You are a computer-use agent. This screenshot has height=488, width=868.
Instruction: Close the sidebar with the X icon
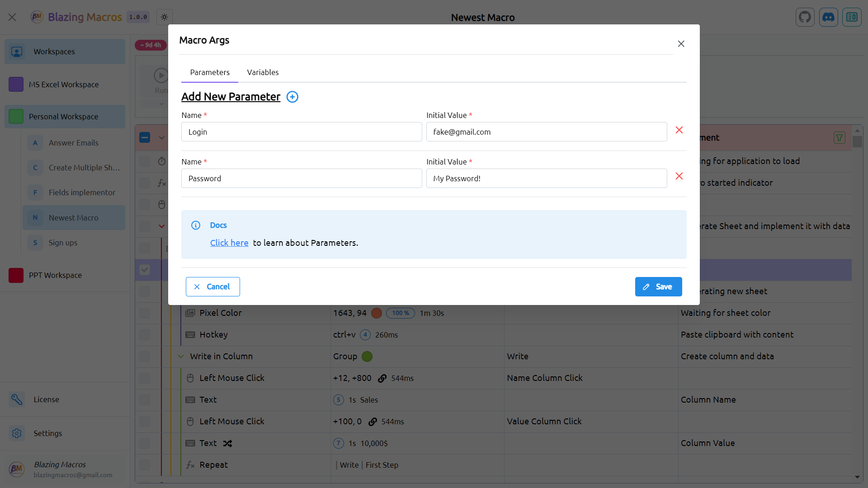click(12, 17)
